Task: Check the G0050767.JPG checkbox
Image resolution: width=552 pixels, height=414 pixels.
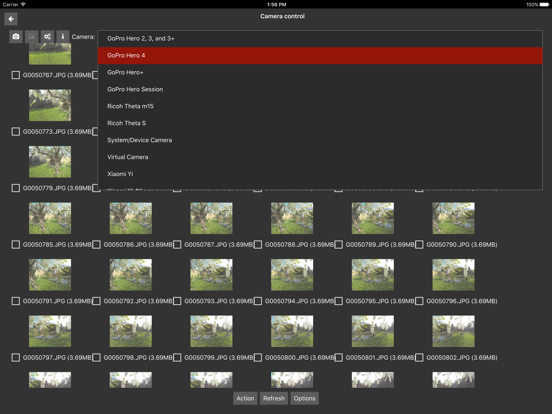Action: [x=15, y=75]
